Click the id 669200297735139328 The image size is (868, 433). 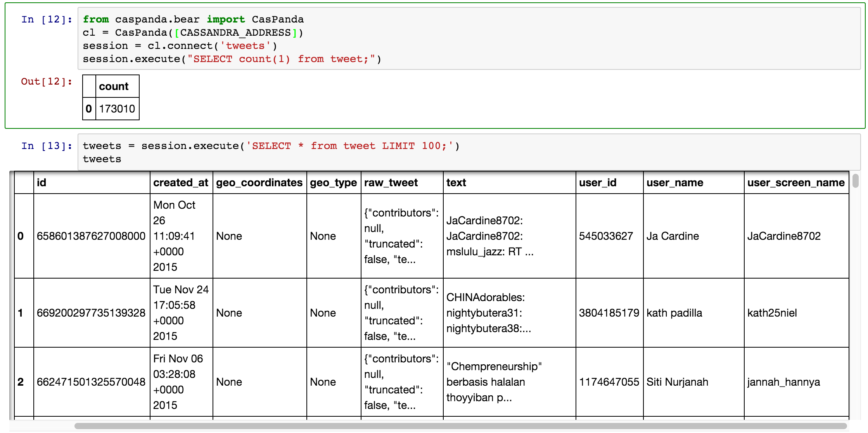click(91, 313)
